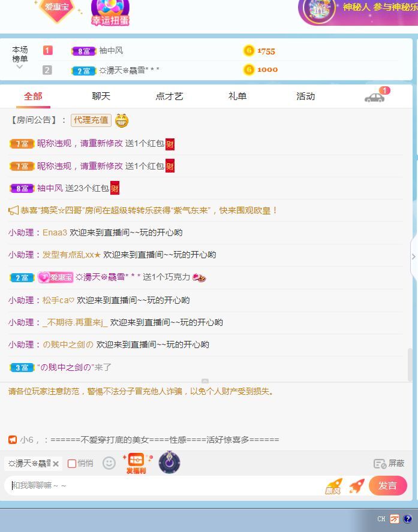Viewport: 418px width, 532px height.
Task: Click the 3富 wealth badge
Action: [x=22, y=367]
